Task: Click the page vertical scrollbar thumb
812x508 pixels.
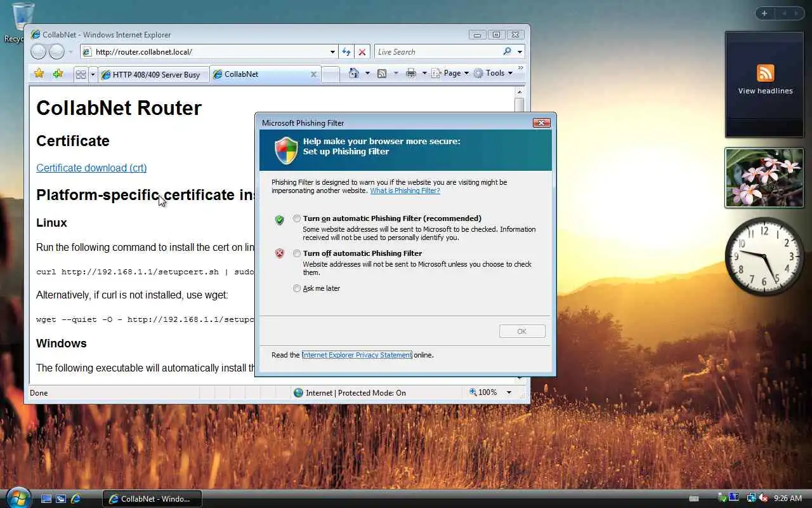Action: click(x=519, y=105)
